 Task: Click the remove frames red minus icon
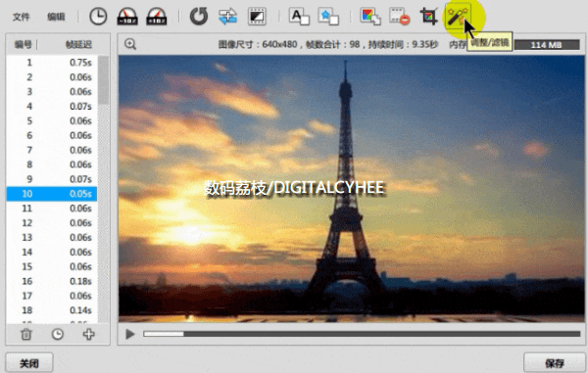pyautogui.click(x=400, y=17)
